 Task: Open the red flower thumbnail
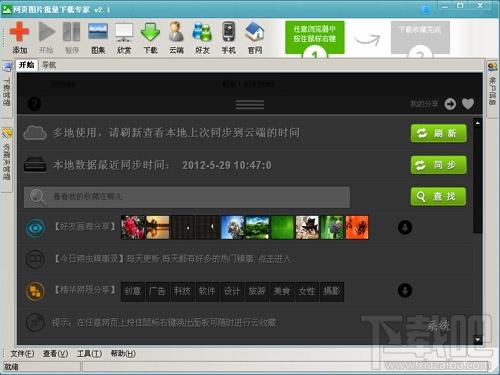click(133, 227)
